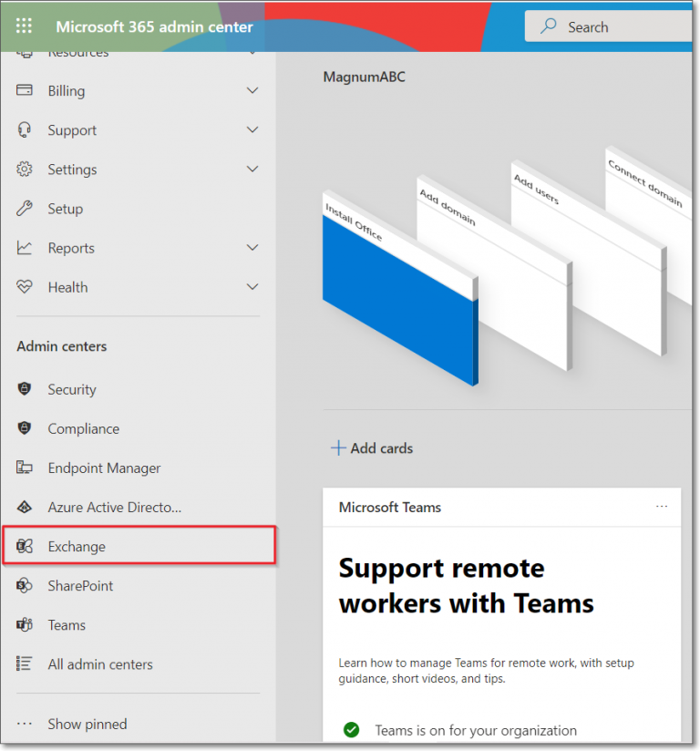Open Endpoint Manager admin center

[x=104, y=468]
